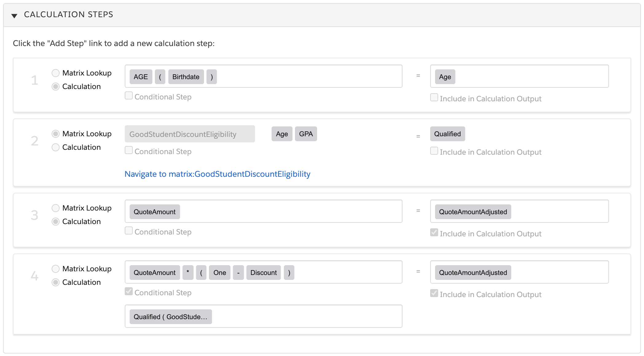The image size is (644, 356).
Task: Collapse the Calculation Steps section triangle
Action: [14, 15]
